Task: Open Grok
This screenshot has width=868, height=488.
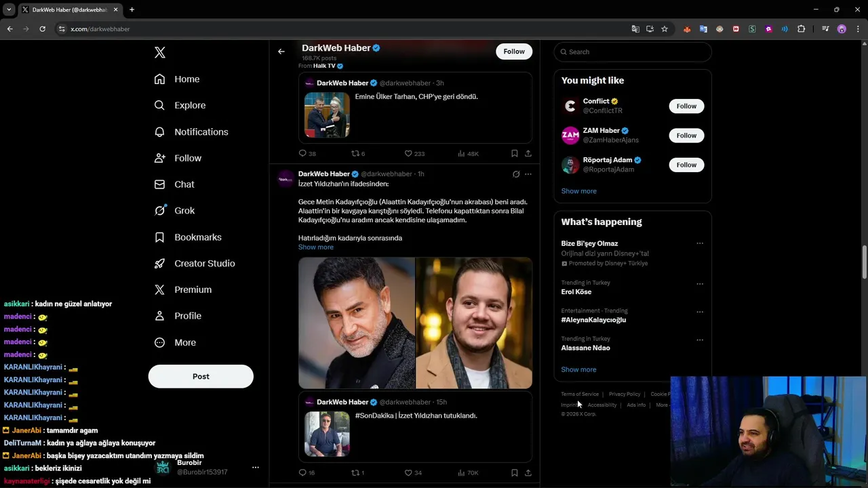Action: pyautogui.click(x=174, y=211)
